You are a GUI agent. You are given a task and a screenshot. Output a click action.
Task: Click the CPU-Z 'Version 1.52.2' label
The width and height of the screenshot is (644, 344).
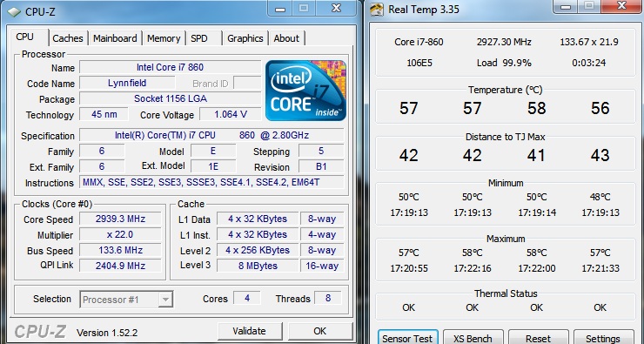(107, 332)
